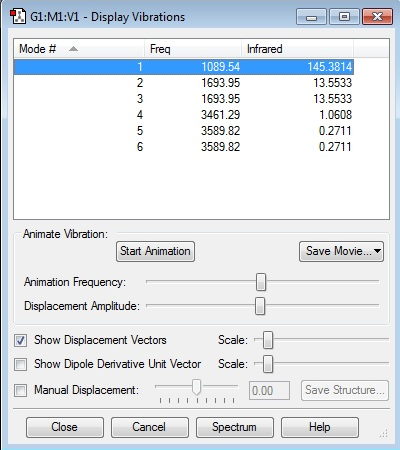Sort by the Infrared column header

click(x=297, y=49)
